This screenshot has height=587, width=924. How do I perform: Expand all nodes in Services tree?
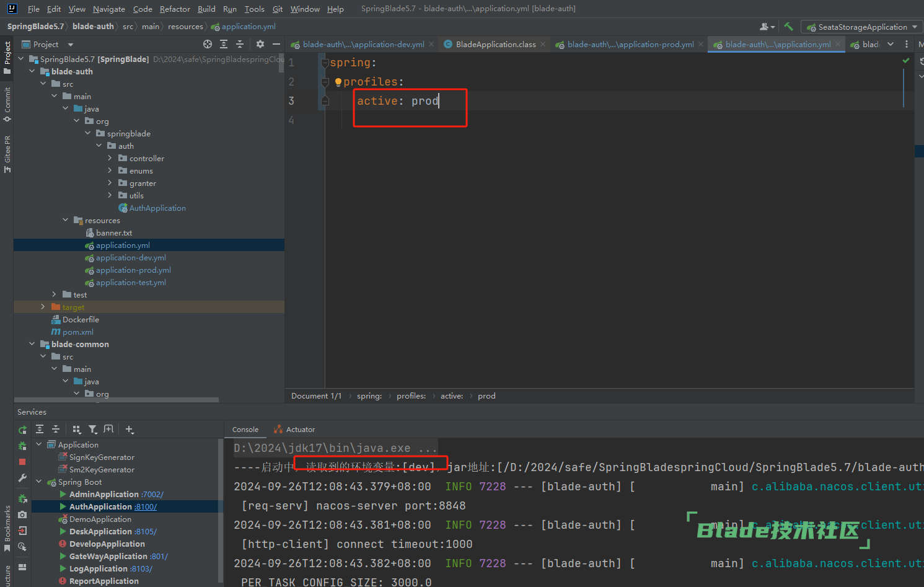coord(40,429)
